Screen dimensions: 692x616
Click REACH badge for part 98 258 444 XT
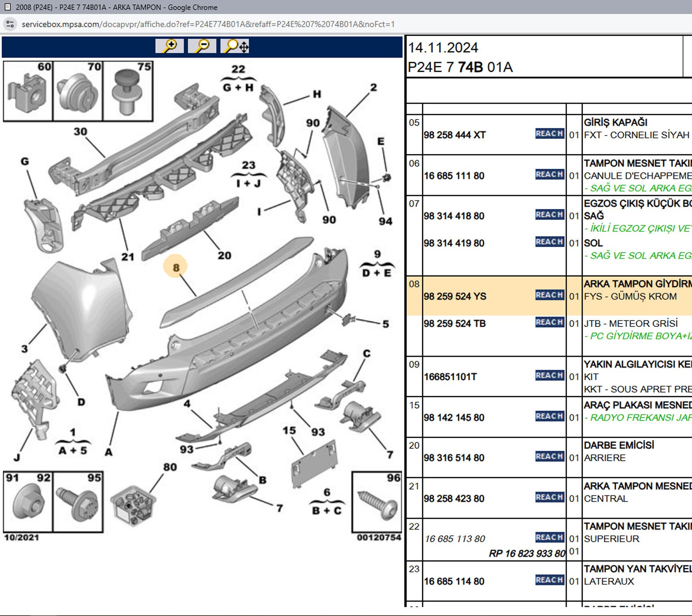549,134
